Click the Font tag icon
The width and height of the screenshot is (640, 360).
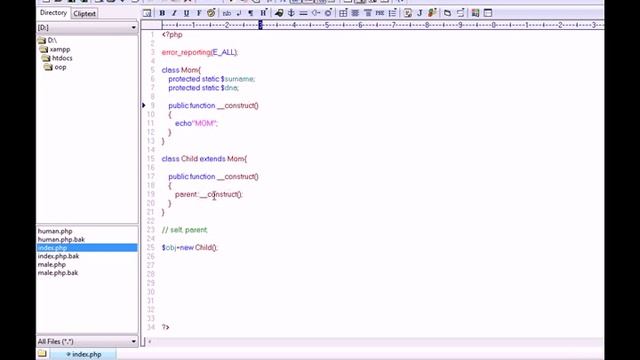coord(199,13)
